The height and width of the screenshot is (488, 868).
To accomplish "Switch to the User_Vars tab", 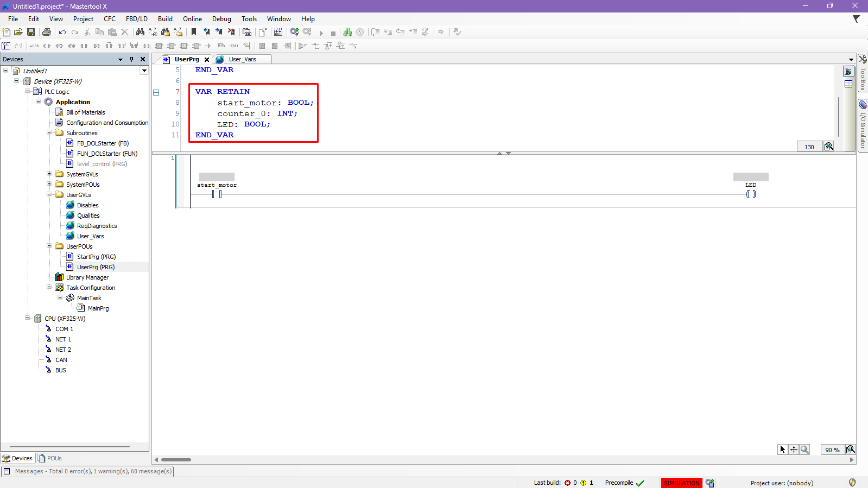I will pos(242,59).
